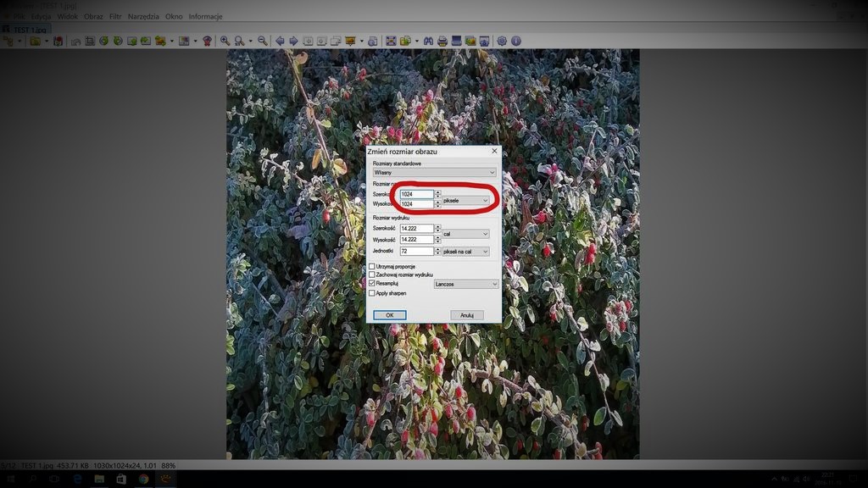Screen dimensions: 868x488
Task: Enable the Zachowaj rozmiar wydruku checkbox
Action: (x=372, y=274)
